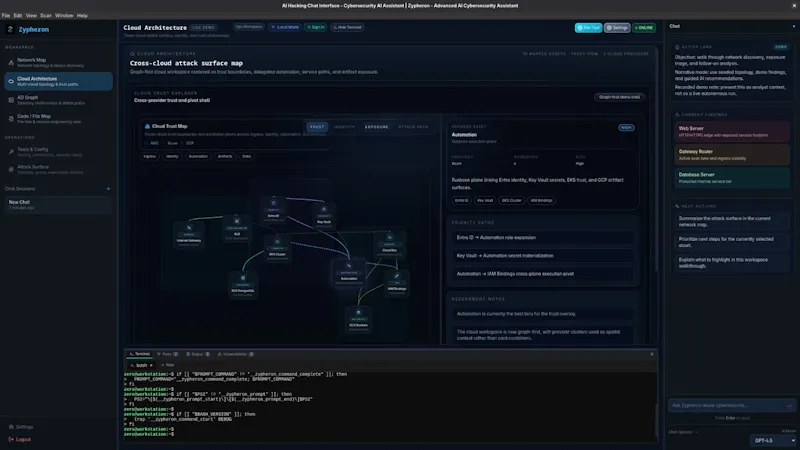Toggle Local Mode in header

coord(285,27)
